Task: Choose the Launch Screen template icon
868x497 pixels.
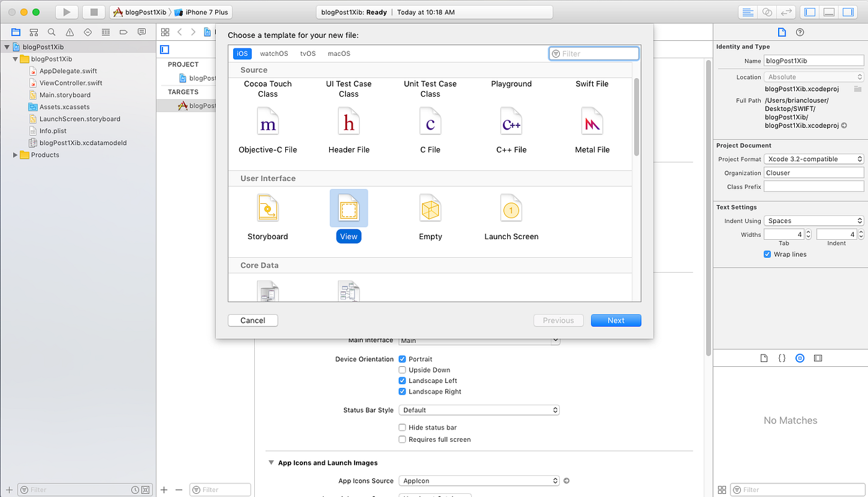Action: 511,208
